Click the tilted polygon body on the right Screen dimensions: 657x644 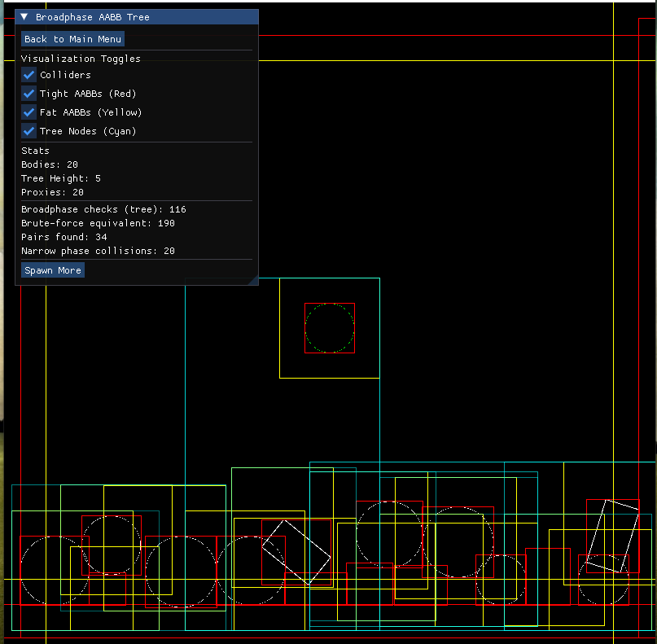click(x=615, y=537)
